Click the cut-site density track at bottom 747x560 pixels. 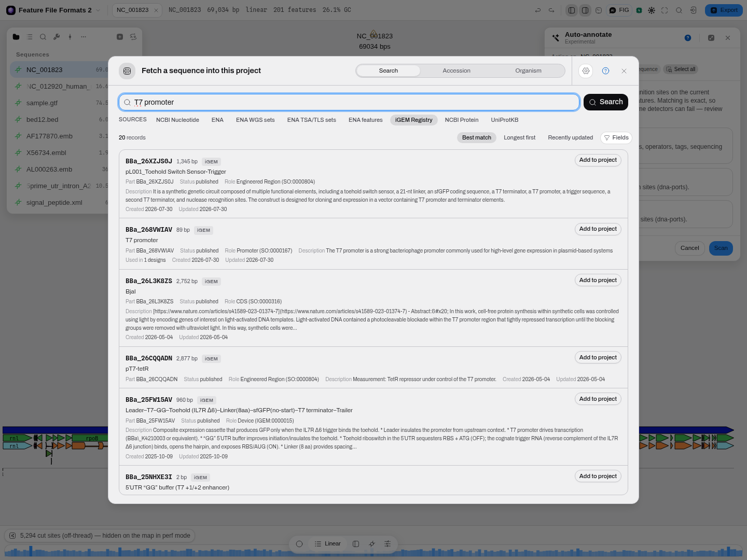click(x=374, y=552)
